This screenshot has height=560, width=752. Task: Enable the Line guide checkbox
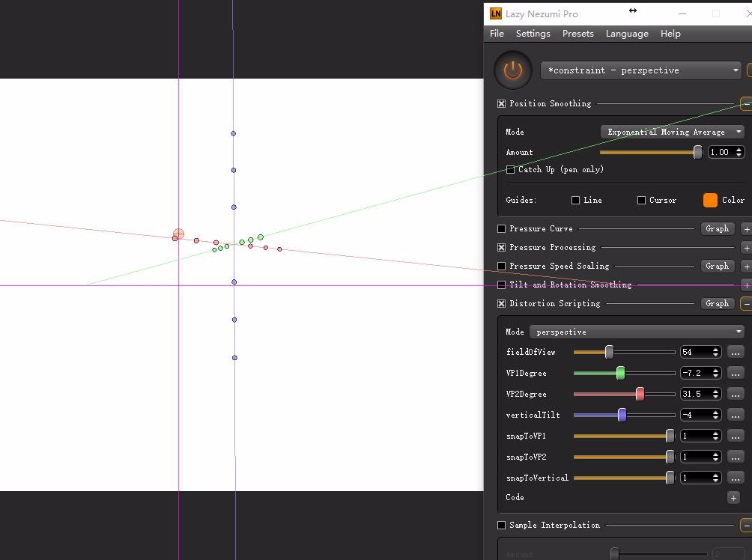[x=575, y=200]
